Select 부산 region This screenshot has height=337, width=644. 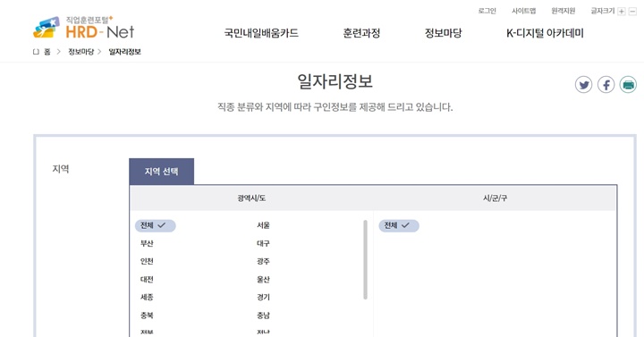(x=147, y=243)
